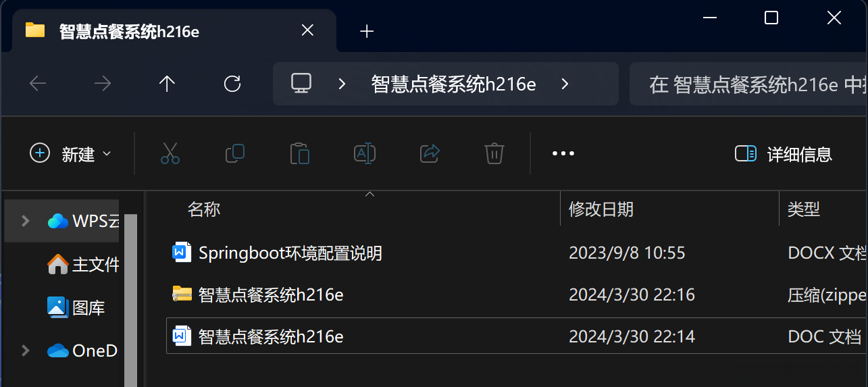The image size is (868, 387).
Task: Click the Rename icon in toolbar
Action: click(x=365, y=154)
